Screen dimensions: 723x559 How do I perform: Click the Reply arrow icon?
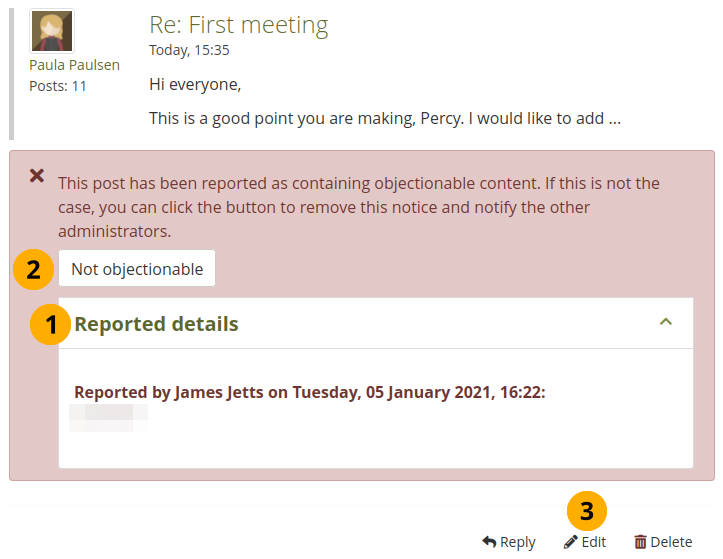pos(489,542)
